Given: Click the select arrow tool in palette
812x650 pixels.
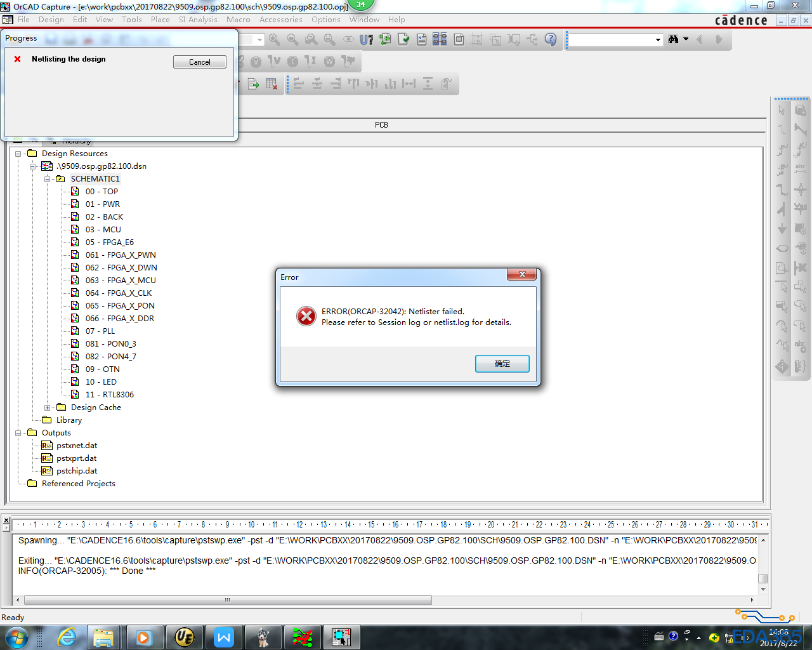Looking at the screenshot, I should 782,110.
